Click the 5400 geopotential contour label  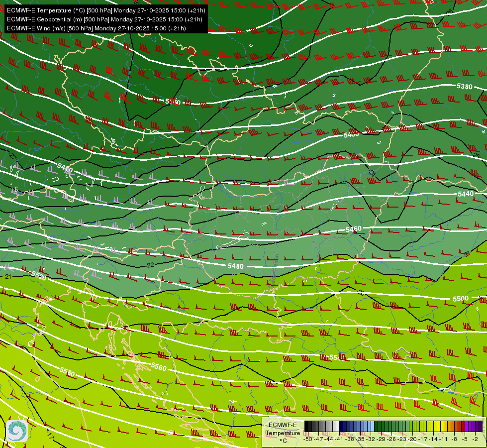[x=351, y=135]
